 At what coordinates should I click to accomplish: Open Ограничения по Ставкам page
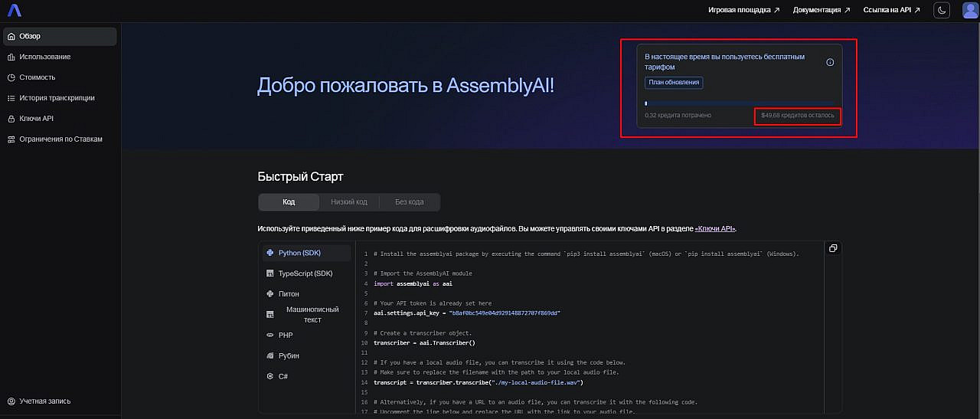click(60, 139)
